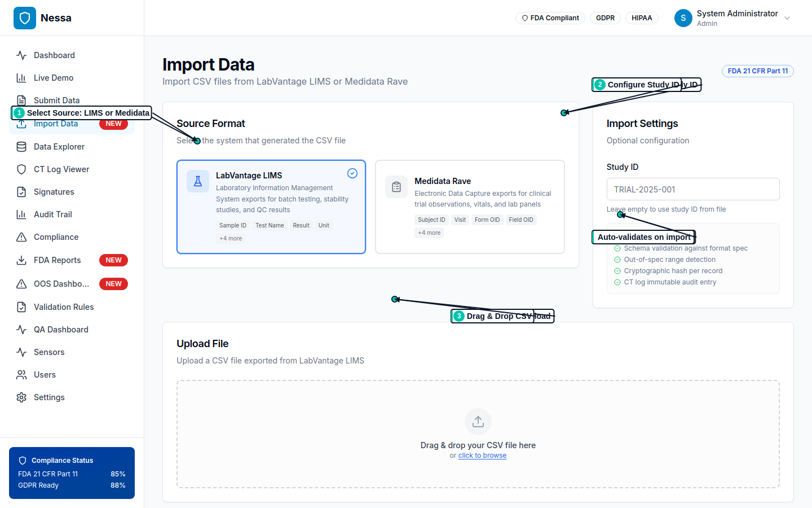Select the Compliance warning icon
Screen dimensions: 812x508
pos(21,237)
